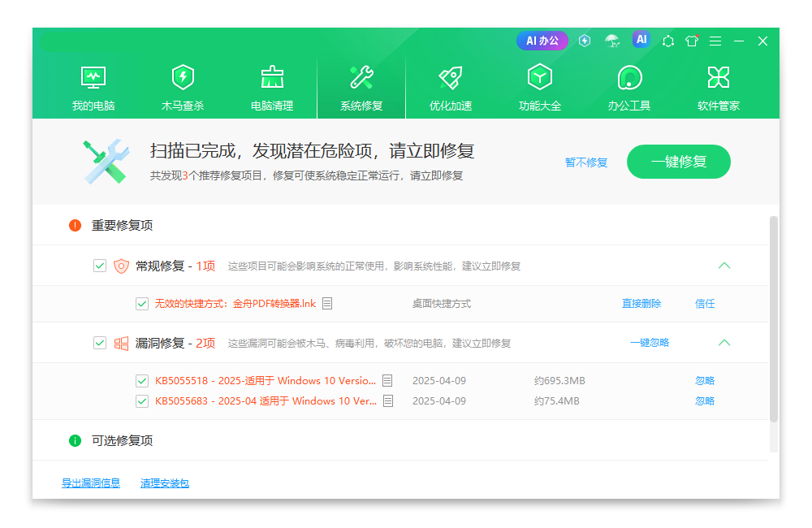Click the 暂不修复 link
Image resolution: width=812 pixels, height=528 pixels.
pyautogui.click(x=586, y=162)
